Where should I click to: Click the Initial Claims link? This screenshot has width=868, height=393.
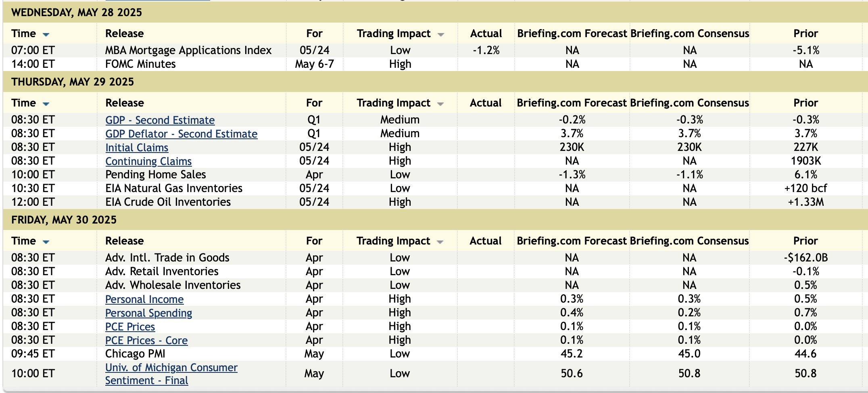coord(137,148)
